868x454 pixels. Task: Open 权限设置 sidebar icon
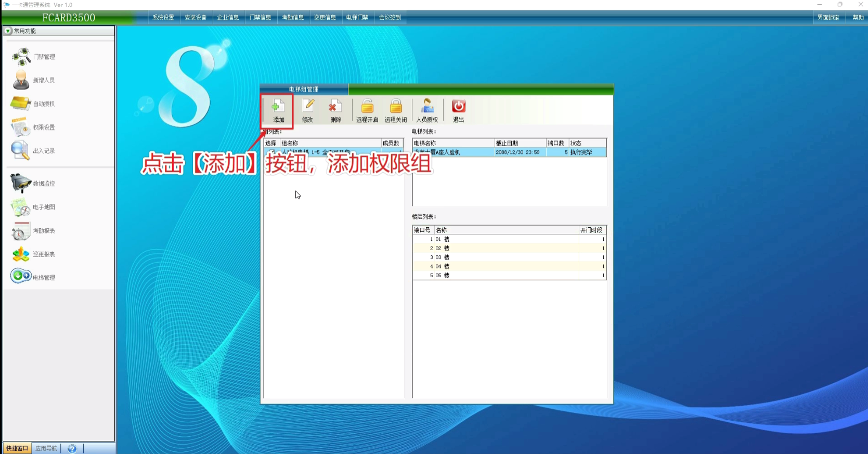tap(21, 127)
